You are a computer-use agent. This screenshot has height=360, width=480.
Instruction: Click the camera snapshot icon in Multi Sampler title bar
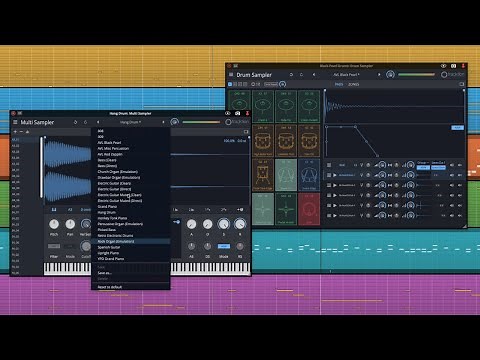(237, 113)
